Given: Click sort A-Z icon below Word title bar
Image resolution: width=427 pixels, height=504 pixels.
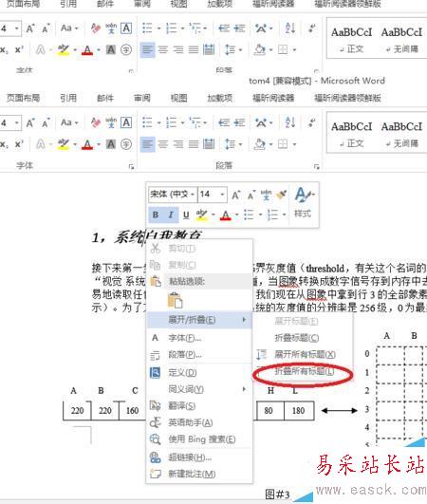Looking at the screenshot, I should tap(290, 122).
